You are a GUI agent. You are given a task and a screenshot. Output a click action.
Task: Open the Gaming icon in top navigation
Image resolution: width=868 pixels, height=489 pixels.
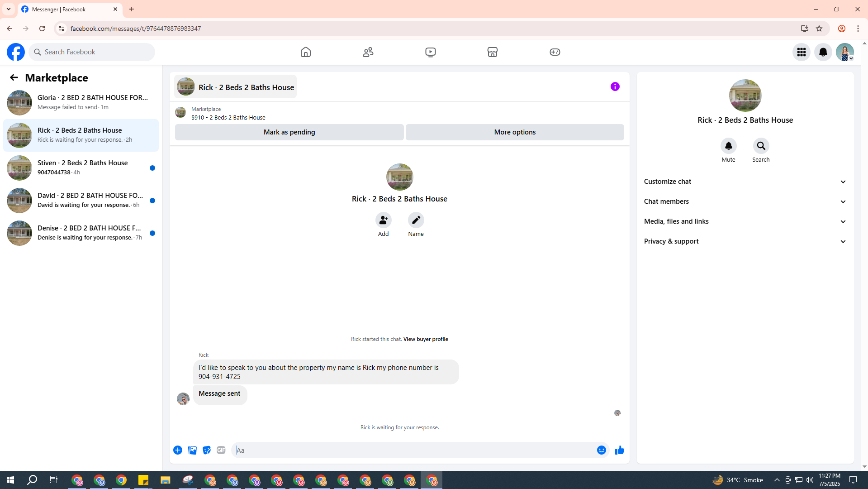point(555,52)
